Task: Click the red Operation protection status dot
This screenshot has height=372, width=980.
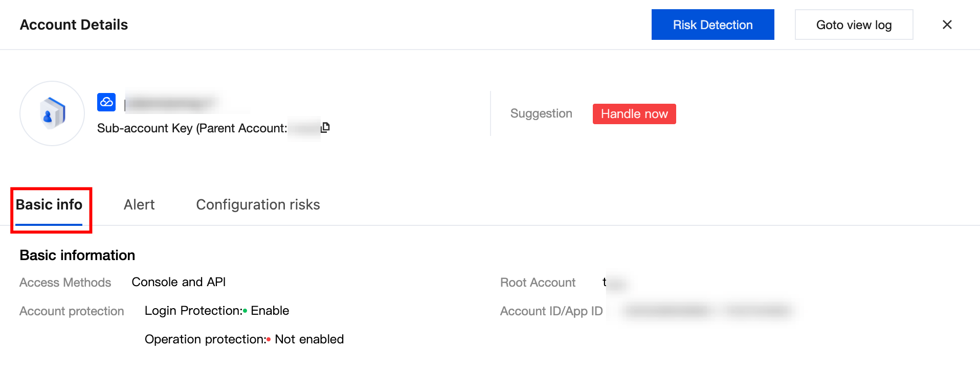Action: pyautogui.click(x=269, y=339)
